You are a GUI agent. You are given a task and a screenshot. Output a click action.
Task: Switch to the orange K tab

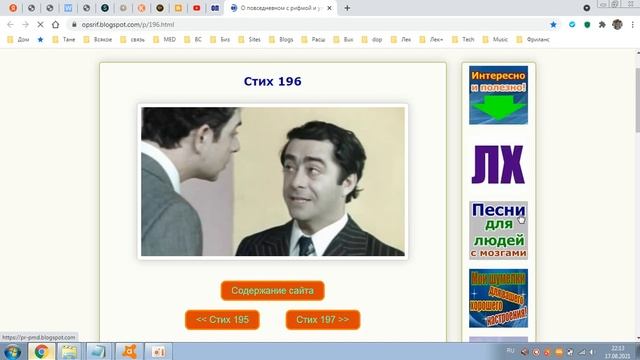click(x=141, y=8)
